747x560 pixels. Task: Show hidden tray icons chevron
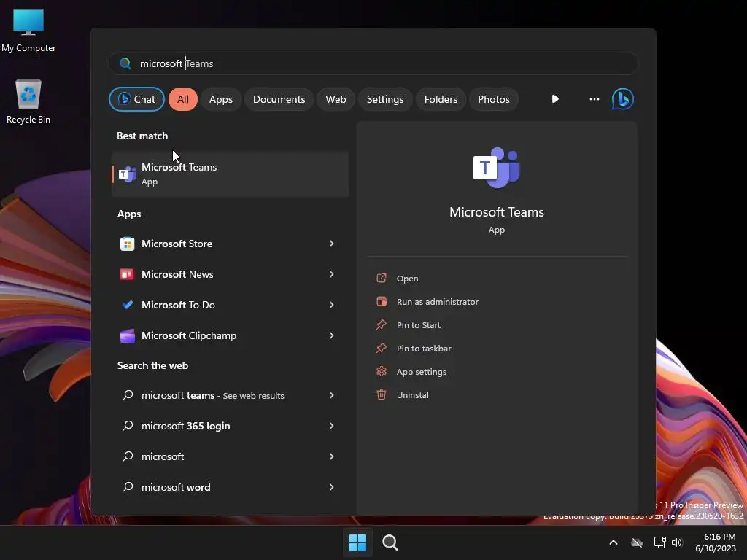point(614,542)
